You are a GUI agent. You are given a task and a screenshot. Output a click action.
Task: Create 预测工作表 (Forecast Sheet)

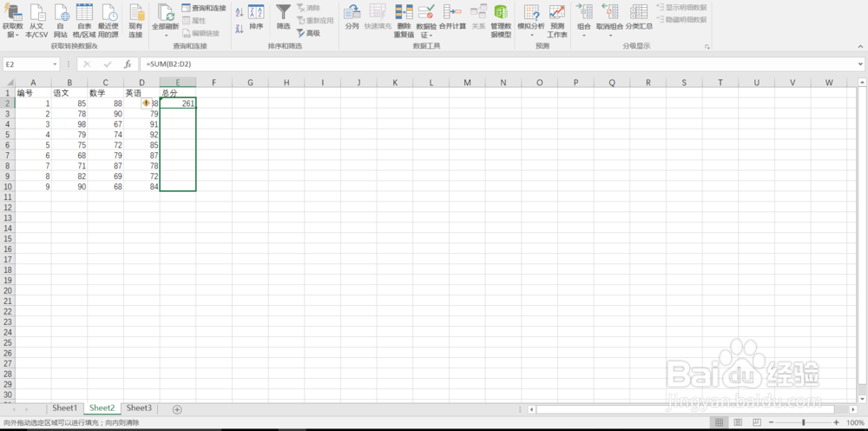coord(557,21)
